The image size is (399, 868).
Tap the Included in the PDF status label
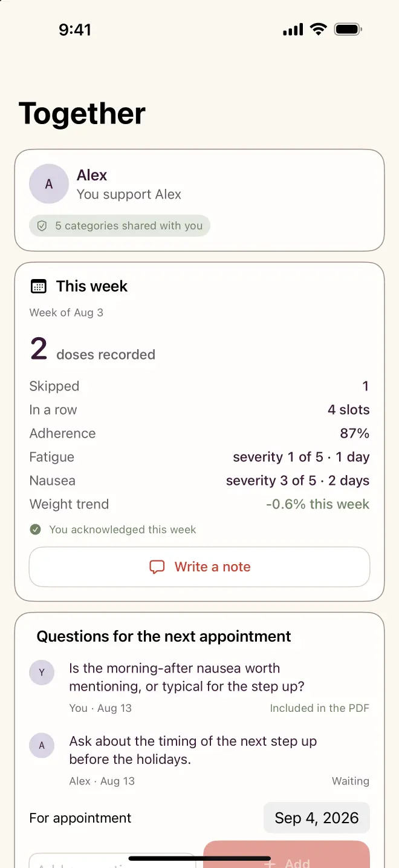coord(319,708)
